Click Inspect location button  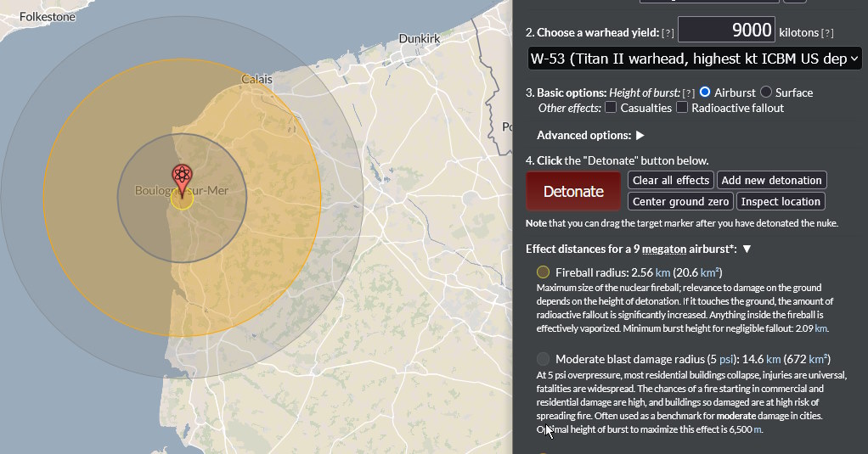point(781,201)
